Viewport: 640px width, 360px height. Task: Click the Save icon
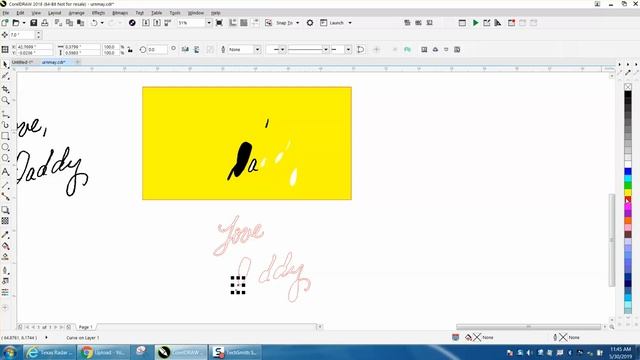tap(34, 23)
